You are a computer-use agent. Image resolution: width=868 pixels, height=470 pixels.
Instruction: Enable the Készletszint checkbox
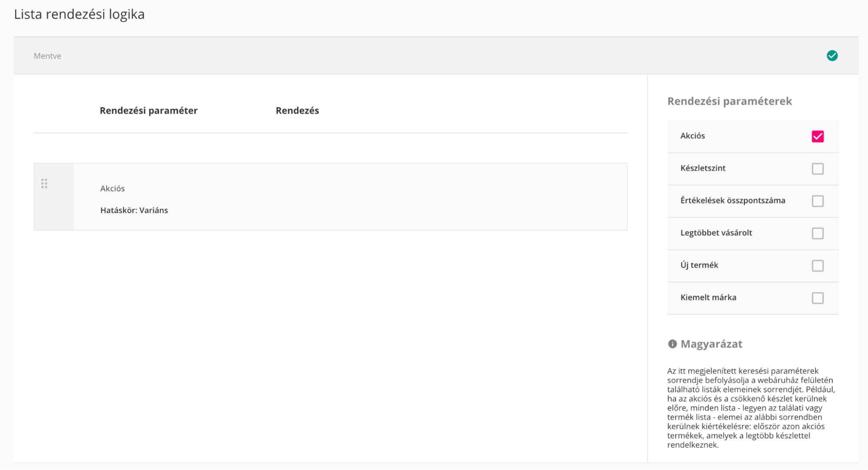click(817, 168)
